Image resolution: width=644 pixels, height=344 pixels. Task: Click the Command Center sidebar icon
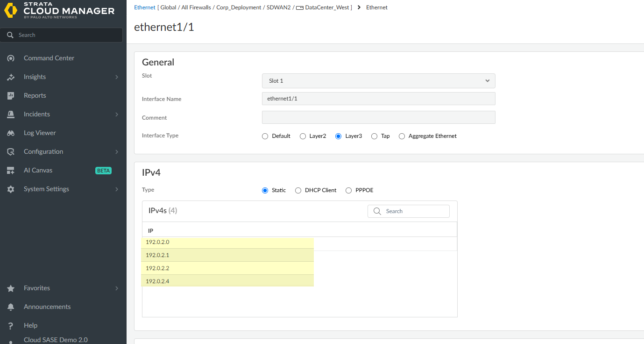(x=11, y=58)
